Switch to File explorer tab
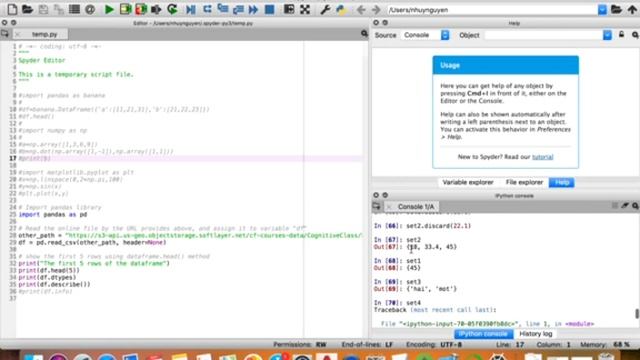 524,182
